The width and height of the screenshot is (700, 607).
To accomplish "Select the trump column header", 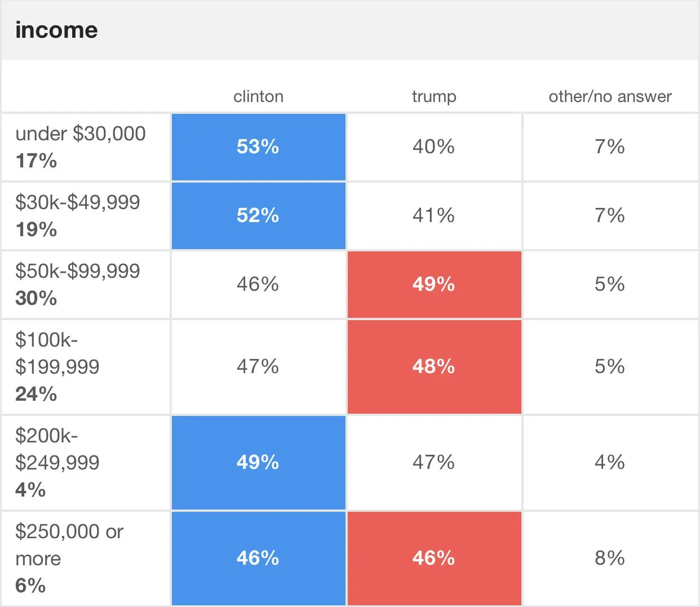I will pos(434,96).
